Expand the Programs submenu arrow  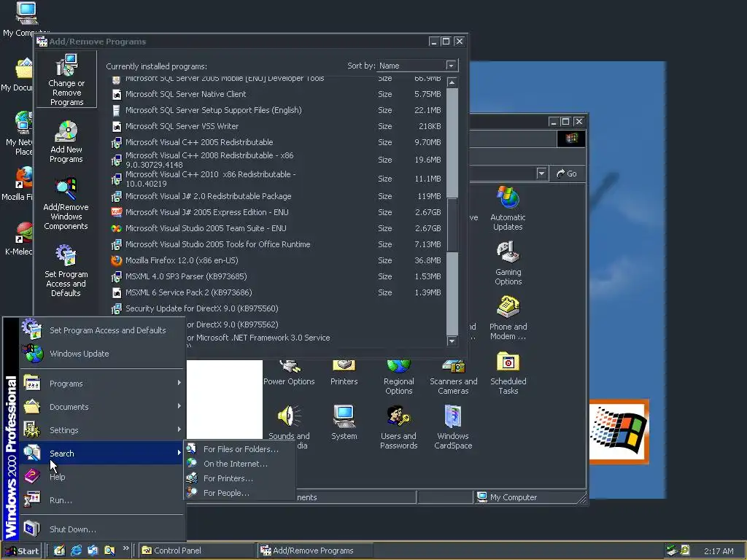coord(179,383)
